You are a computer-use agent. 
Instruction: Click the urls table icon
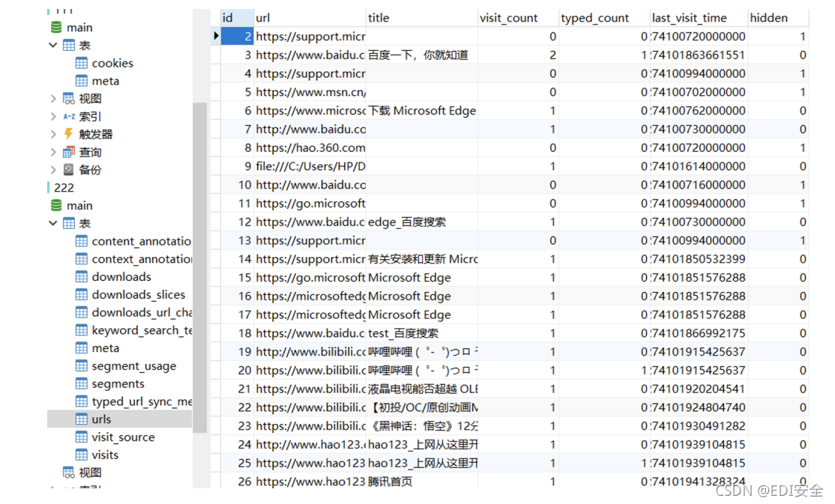point(82,419)
